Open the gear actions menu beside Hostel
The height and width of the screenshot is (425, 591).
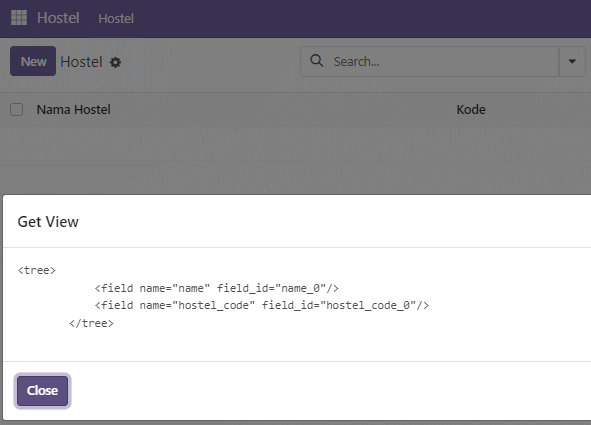click(x=115, y=62)
